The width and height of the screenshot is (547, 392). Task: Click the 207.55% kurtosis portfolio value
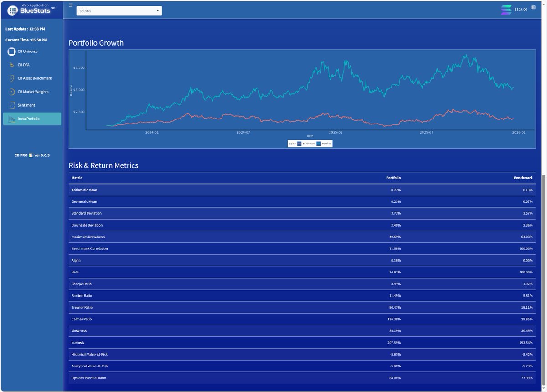coord(394,343)
